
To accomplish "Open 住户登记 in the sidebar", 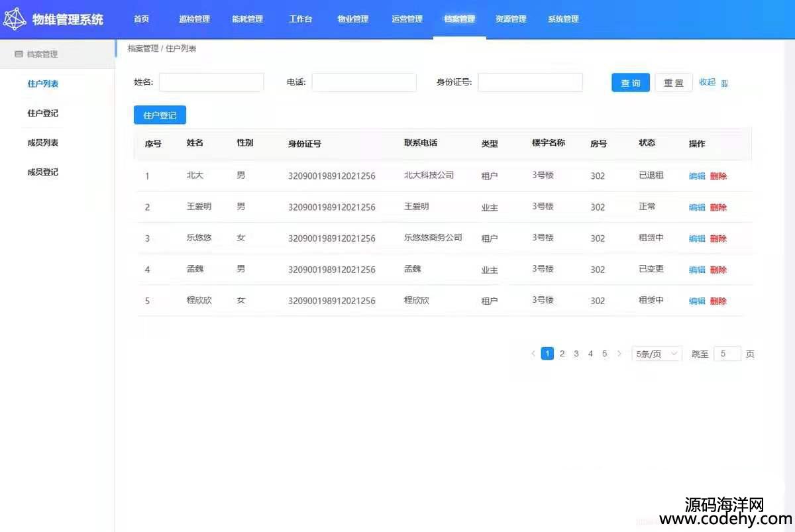I will pos(43,113).
